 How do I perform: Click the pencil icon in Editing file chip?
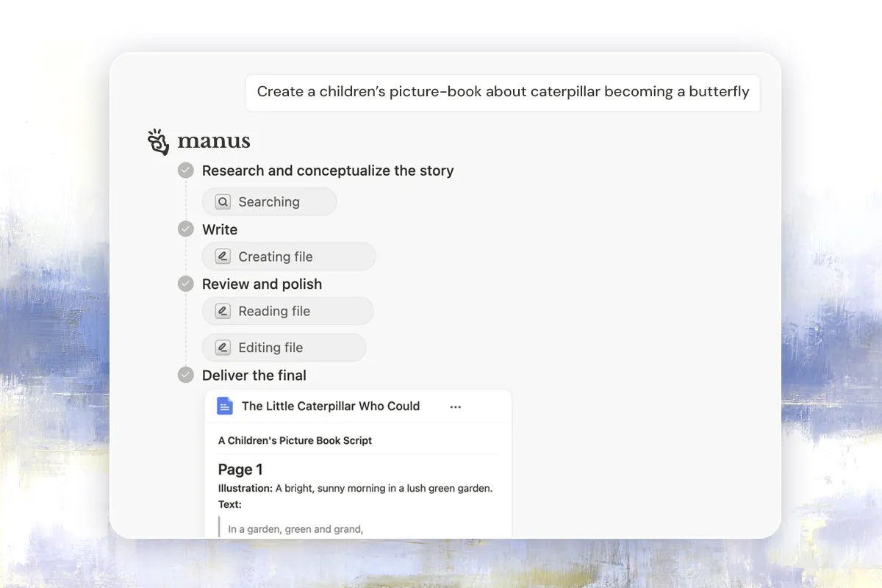pyautogui.click(x=223, y=348)
